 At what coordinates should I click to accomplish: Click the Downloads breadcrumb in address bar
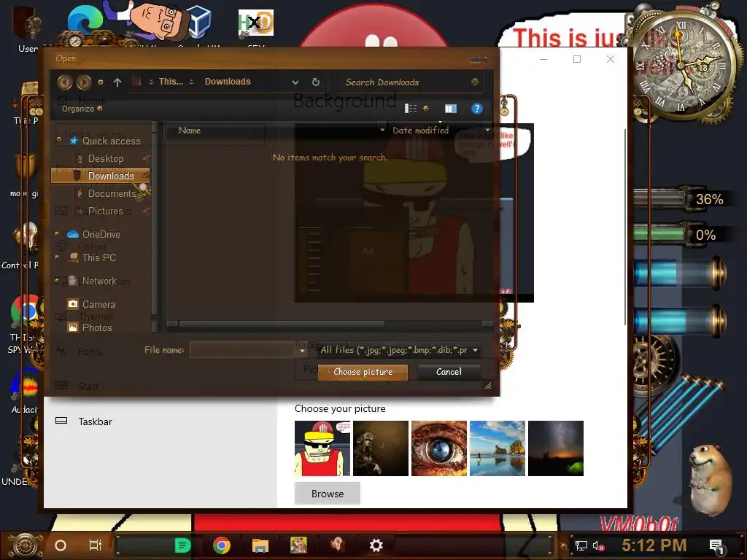[x=228, y=82]
